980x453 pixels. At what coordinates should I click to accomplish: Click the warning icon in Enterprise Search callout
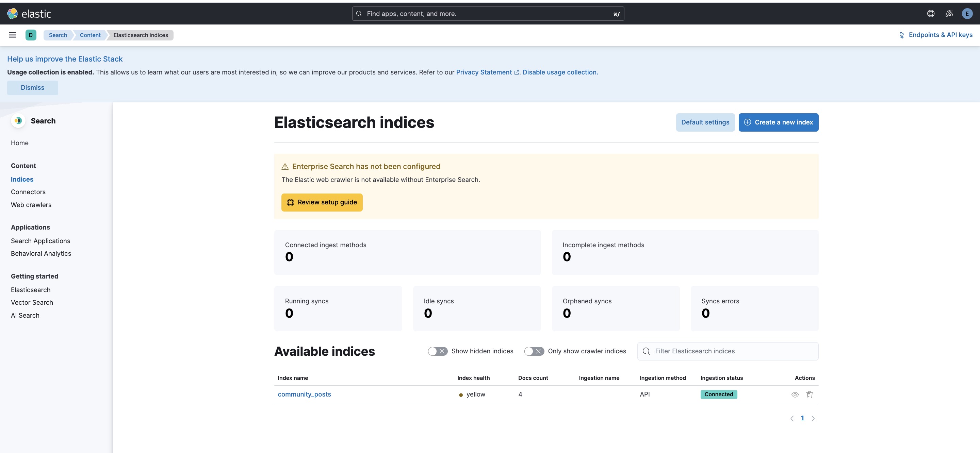click(x=285, y=167)
